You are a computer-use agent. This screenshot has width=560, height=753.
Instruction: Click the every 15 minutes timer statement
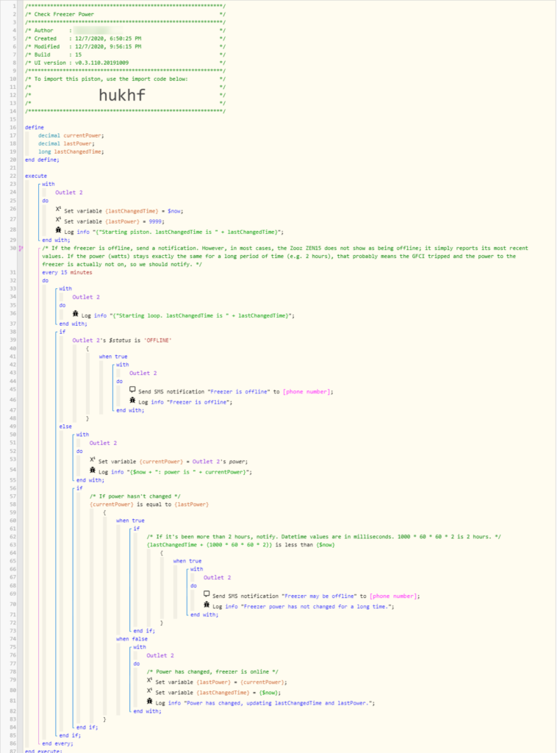(67, 273)
